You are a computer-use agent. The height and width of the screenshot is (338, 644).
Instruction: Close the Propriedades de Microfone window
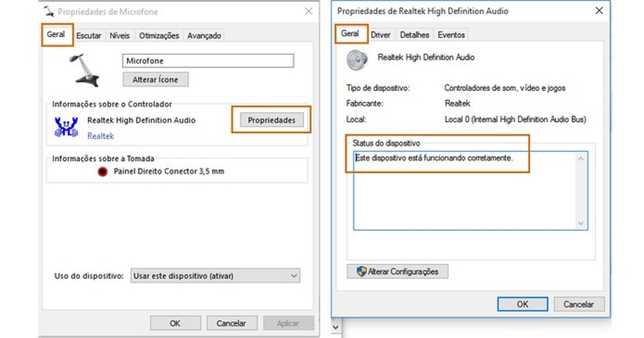pos(308,12)
